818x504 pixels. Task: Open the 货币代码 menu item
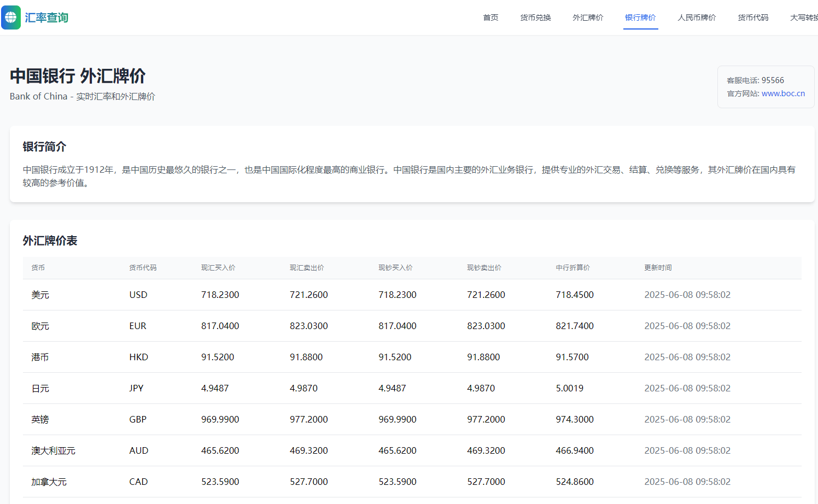click(753, 17)
